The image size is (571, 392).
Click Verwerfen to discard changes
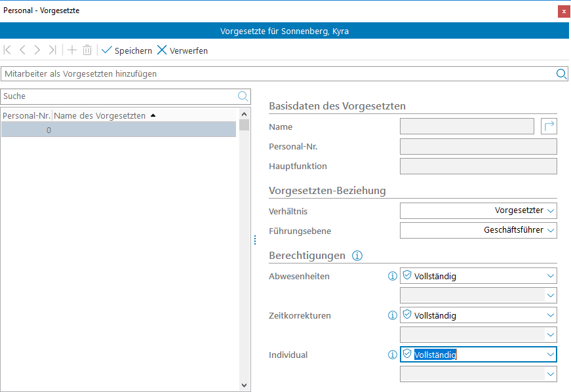coord(182,50)
